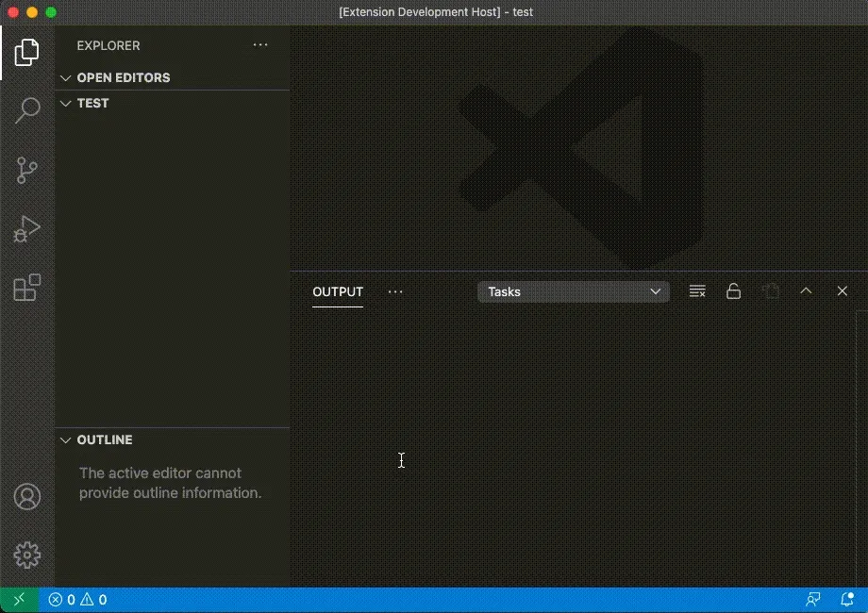Image resolution: width=868 pixels, height=613 pixels.
Task: Close the Output panel
Action: (x=843, y=291)
